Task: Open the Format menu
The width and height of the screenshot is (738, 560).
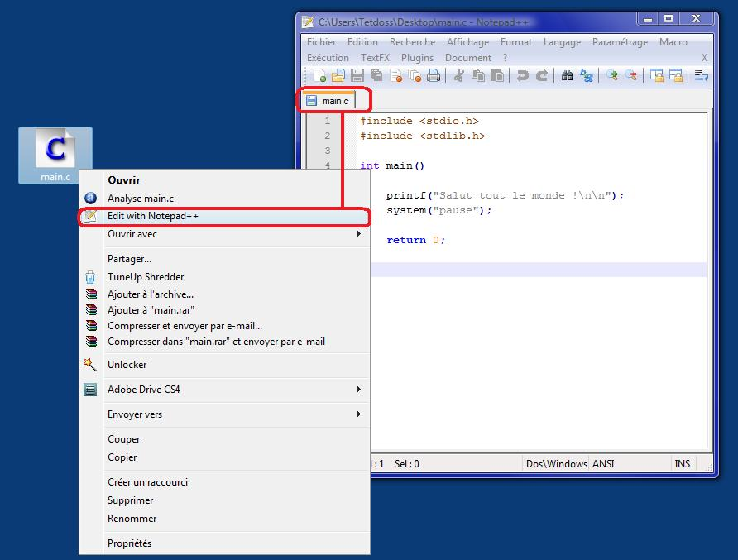Action: (x=515, y=42)
